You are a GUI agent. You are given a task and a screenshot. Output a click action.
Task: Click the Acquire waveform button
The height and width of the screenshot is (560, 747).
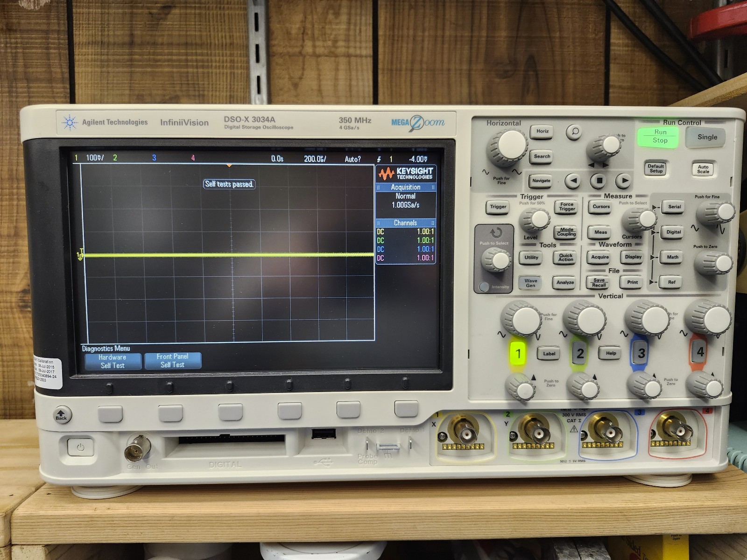tap(600, 257)
